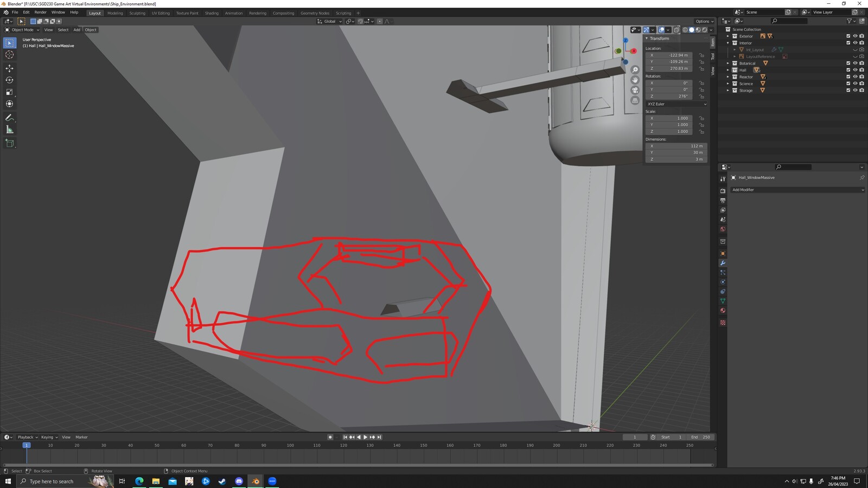The image size is (868, 488).
Task: Lock the Location X transform
Action: tap(701, 55)
